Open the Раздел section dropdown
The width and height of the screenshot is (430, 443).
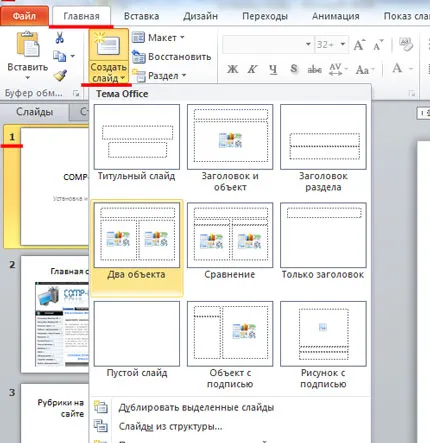click(x=184, y=75)
